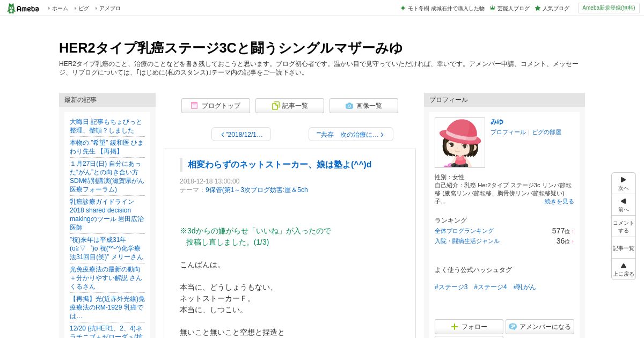644x338 pixels.
Task: Click the pink ブログトップ document icon
Action: click(x=194, y=106)
